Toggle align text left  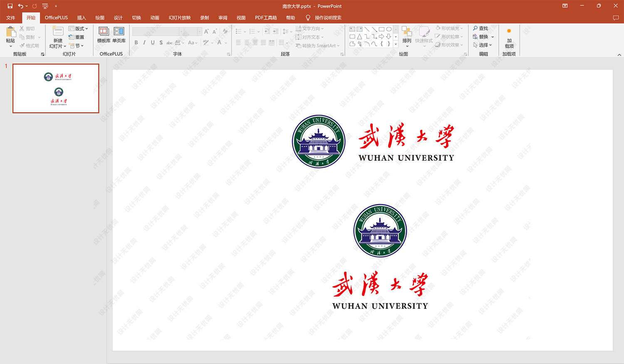(x=238, y=42)
